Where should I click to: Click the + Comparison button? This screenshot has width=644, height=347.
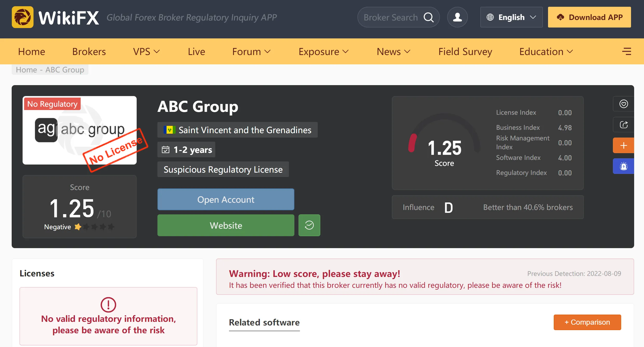[x=587, y=322]
